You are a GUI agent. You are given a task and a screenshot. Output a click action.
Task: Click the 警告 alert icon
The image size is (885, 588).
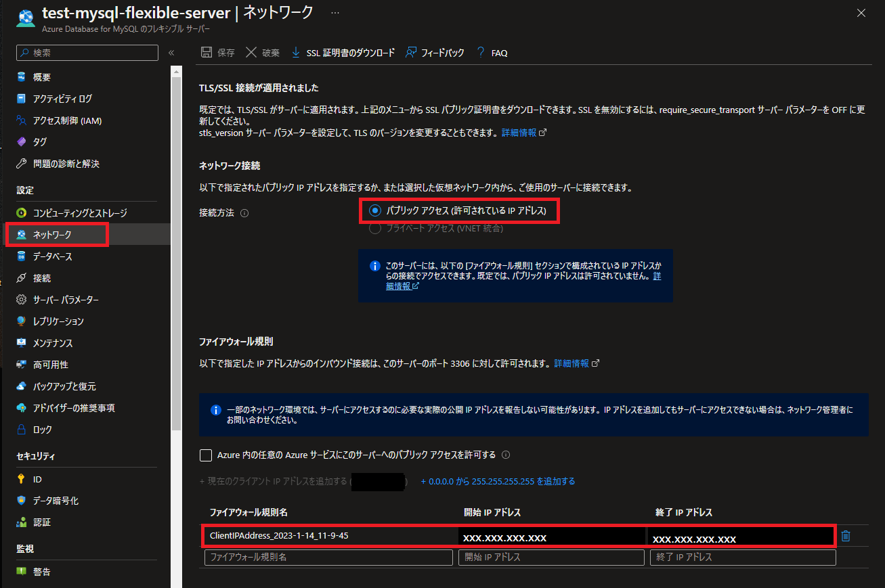[21, 572]
